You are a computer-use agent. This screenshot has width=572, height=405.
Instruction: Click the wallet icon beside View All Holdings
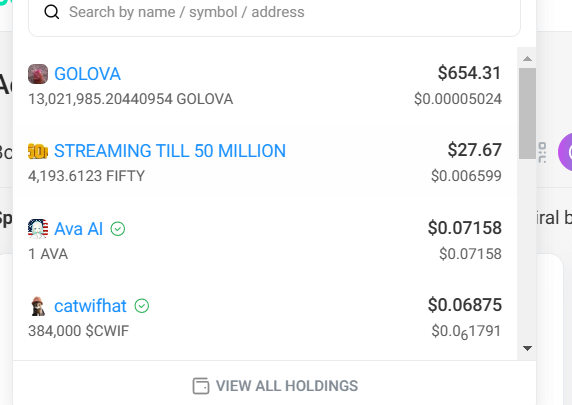pyautogui.click(x=201, y=386)
